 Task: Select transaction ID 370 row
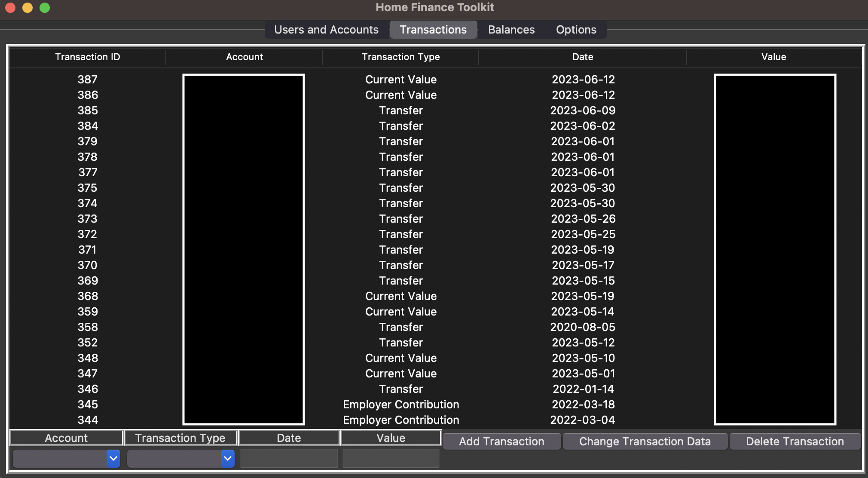coord(435,265)
